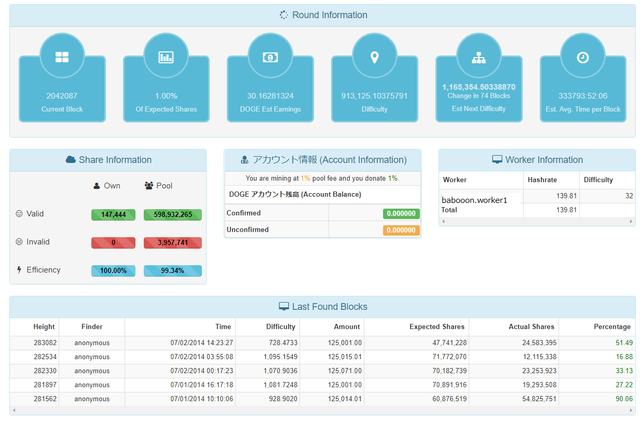Viewport: 640px width, 421px height.
Task: Click the Last Found Blocks left scroll arrow
Action: coord(14,410)
